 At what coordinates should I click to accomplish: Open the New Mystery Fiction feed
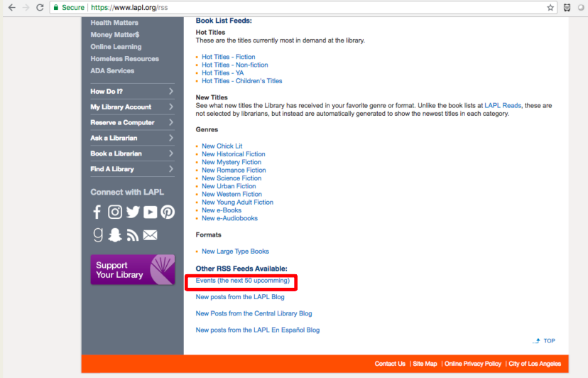pos(232,162)
